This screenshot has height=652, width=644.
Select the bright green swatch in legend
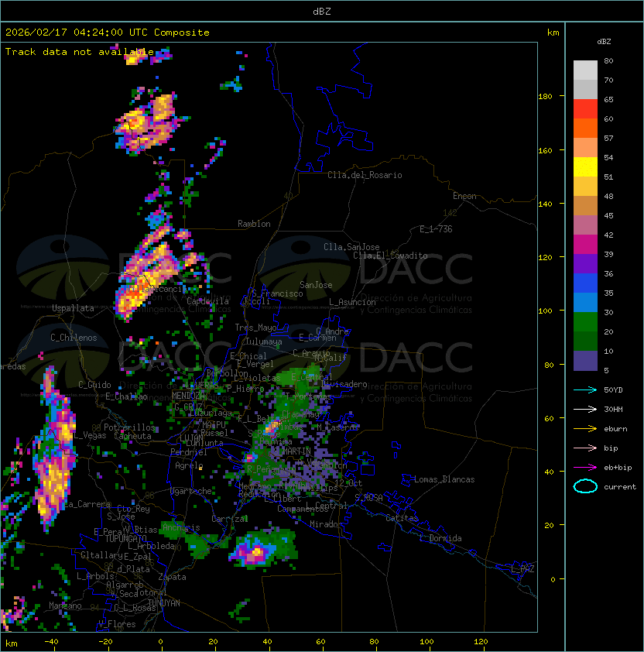click(585, 322)
